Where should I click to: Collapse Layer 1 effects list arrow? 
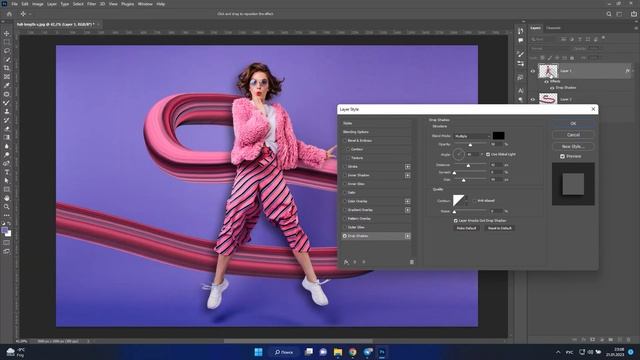633,71
